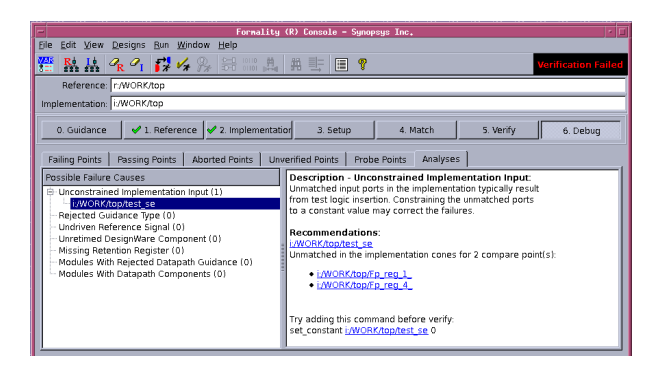666x379 pixels.
Task: Select Modules With Rejected Datapath Guidance row
Action: [155, 262]
